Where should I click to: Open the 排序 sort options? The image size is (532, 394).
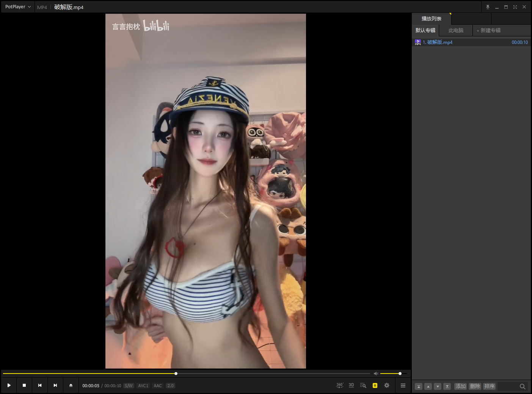click(489, 386)
